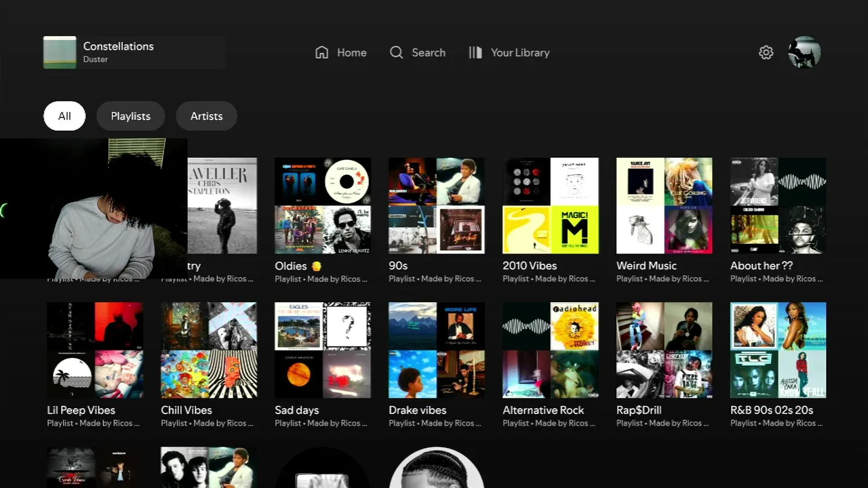Click the Chill Vibes title text
This screenshot has width=868, height=488.
pyautogui.click(x=186, y=410)
